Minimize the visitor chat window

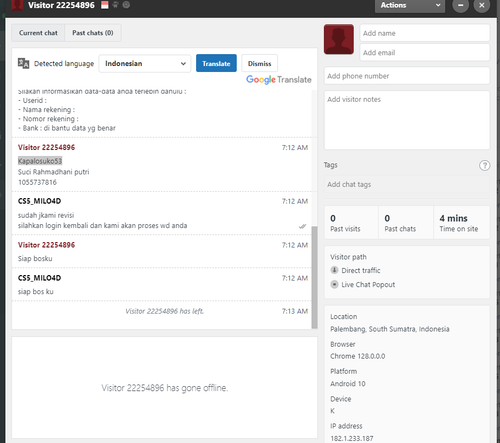[x=460, y=5]
